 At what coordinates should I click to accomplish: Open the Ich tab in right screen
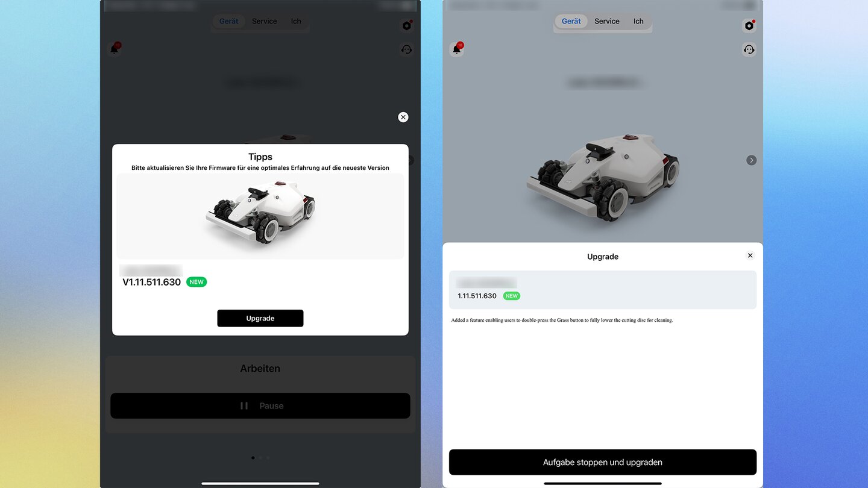[x=638, y=21]
